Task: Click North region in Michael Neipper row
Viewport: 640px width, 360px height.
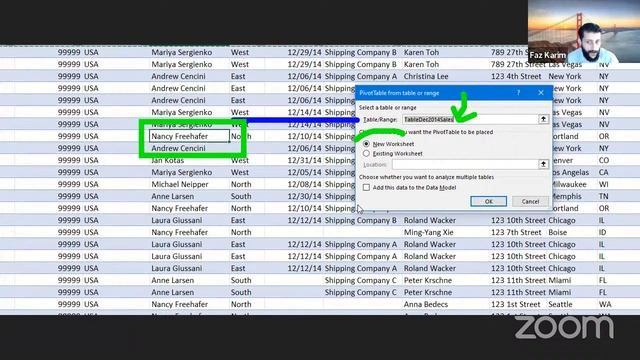Action: tap(241, 184)
